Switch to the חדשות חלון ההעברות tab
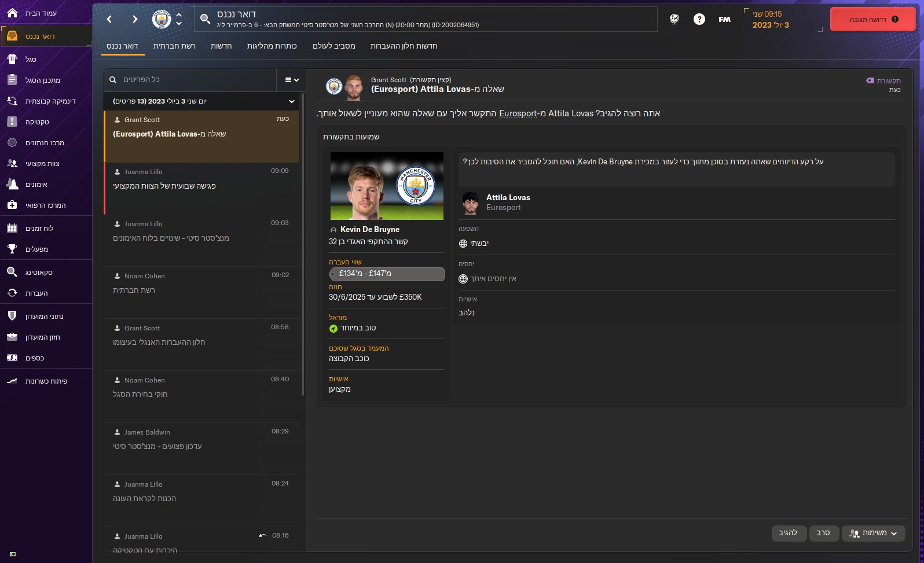Screen dimensions: 924x563 tap(404, 46)
